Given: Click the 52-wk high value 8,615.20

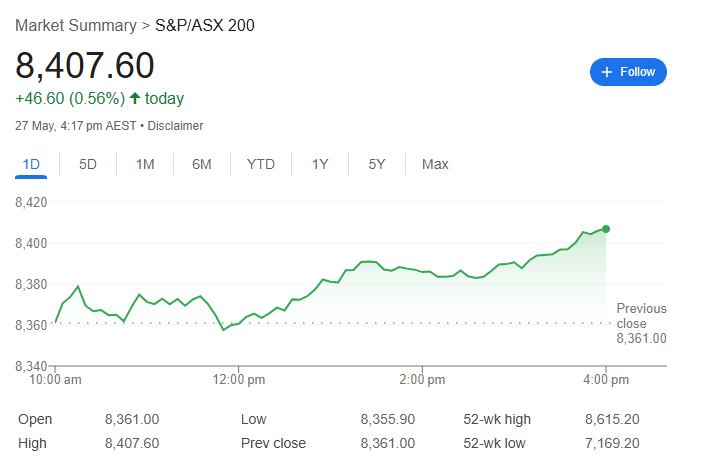Looking at the screenshot, I should (612, 419).
